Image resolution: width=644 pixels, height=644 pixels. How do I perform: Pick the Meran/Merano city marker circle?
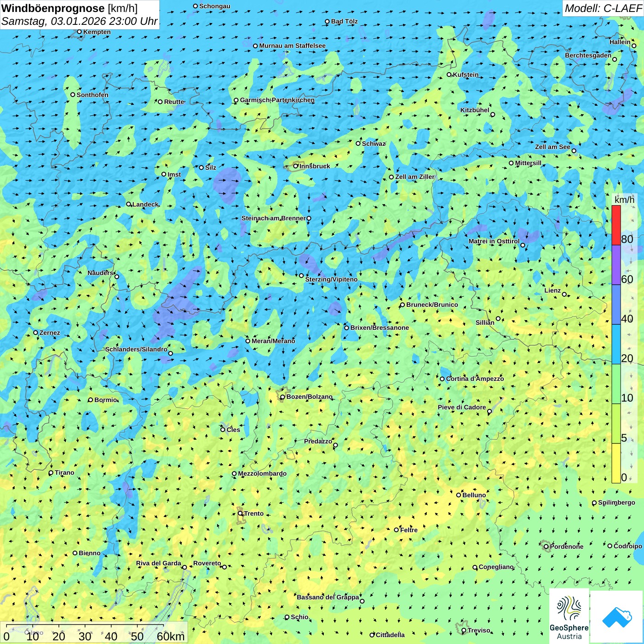[x=247, y=341]
